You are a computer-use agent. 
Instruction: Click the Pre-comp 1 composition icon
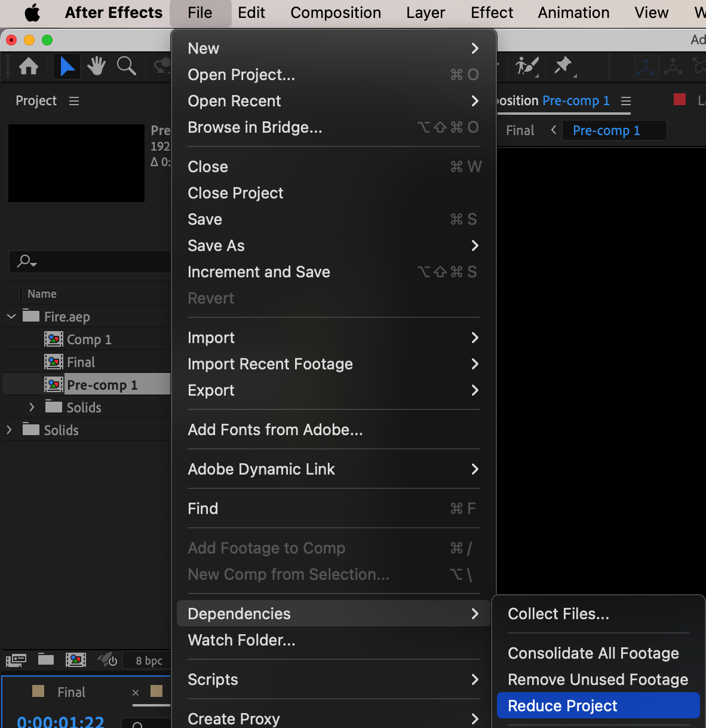click(54, 385)
